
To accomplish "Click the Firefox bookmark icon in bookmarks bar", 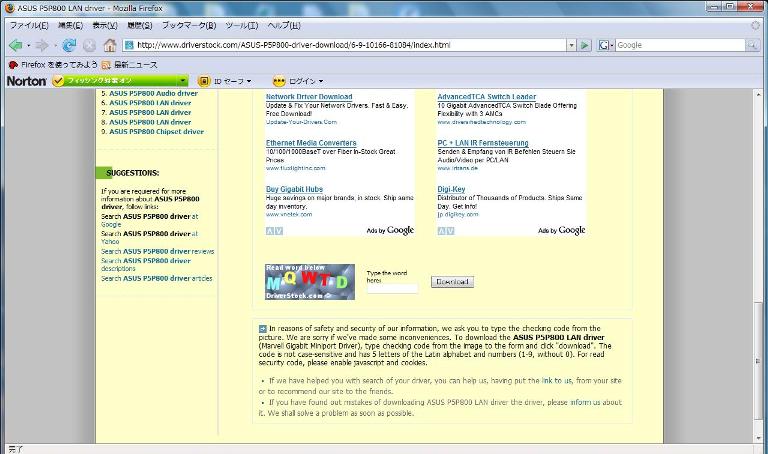I will point(13,65).
